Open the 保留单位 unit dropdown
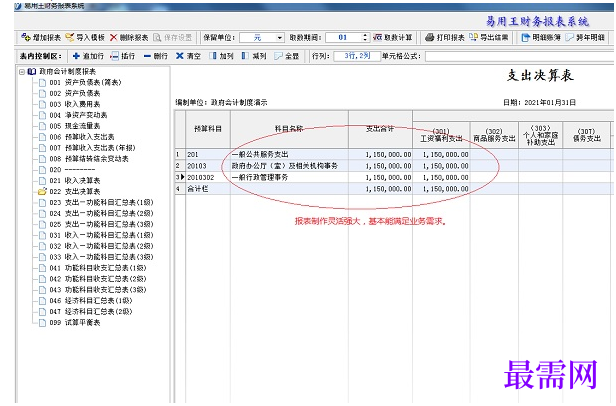This screenshot has height=406, width=616. coord(279,38)
